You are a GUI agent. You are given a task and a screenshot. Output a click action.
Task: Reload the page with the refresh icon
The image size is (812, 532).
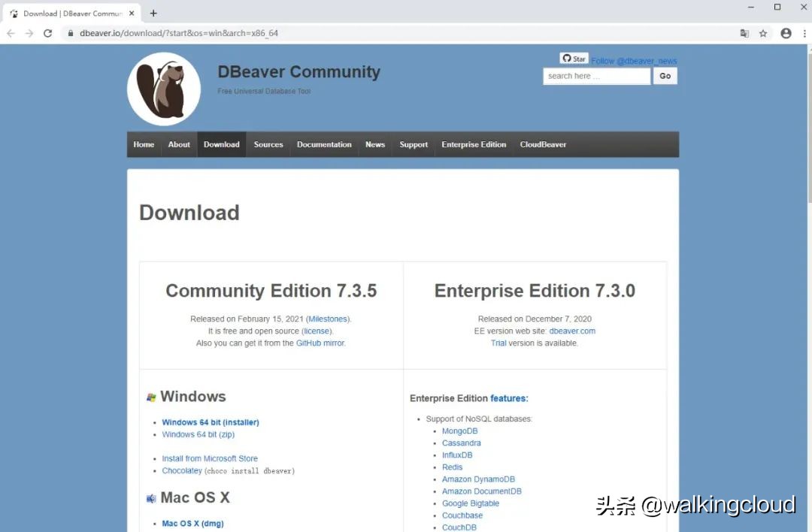point(47,33)
